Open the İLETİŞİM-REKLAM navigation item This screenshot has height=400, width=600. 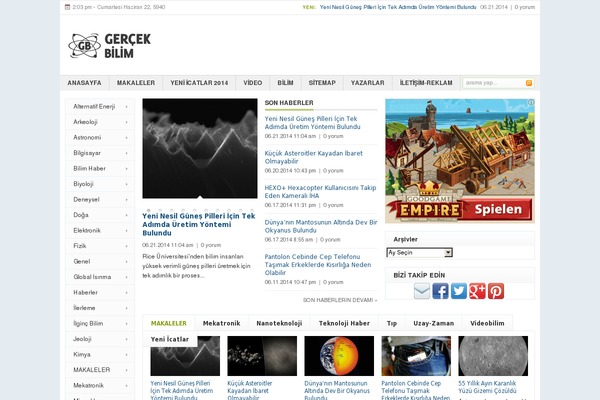pyautogui.click(x=426, y=83)
